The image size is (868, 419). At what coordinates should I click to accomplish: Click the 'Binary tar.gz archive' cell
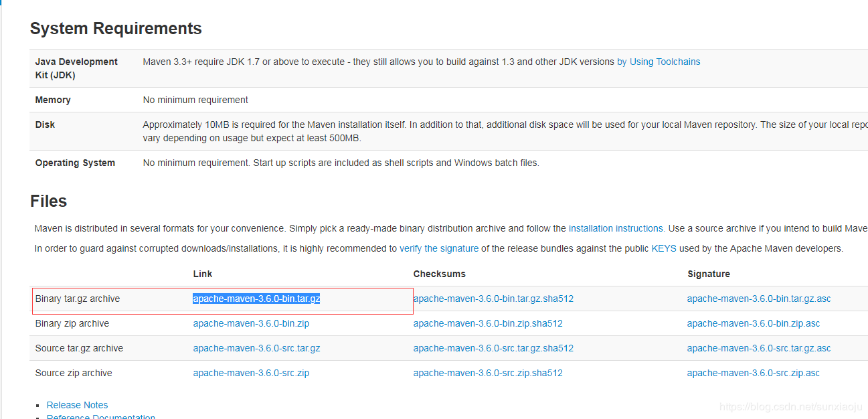(78, 299)
